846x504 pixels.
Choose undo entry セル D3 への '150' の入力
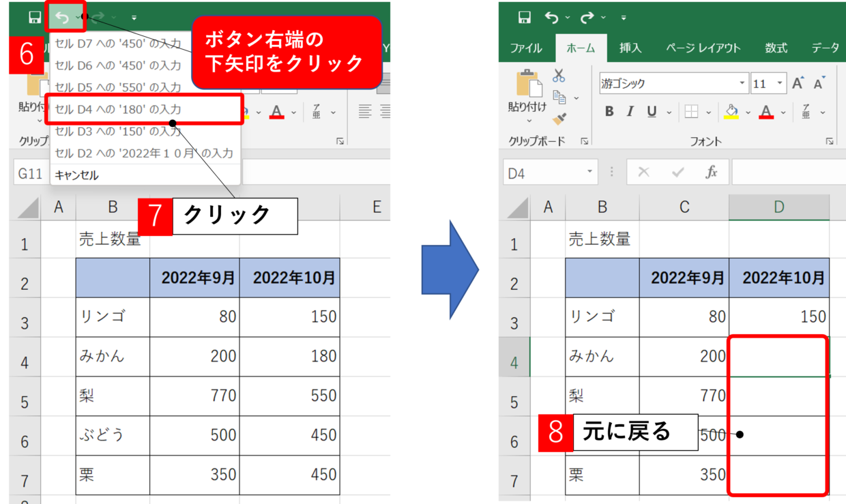click(x=145, y=131)
